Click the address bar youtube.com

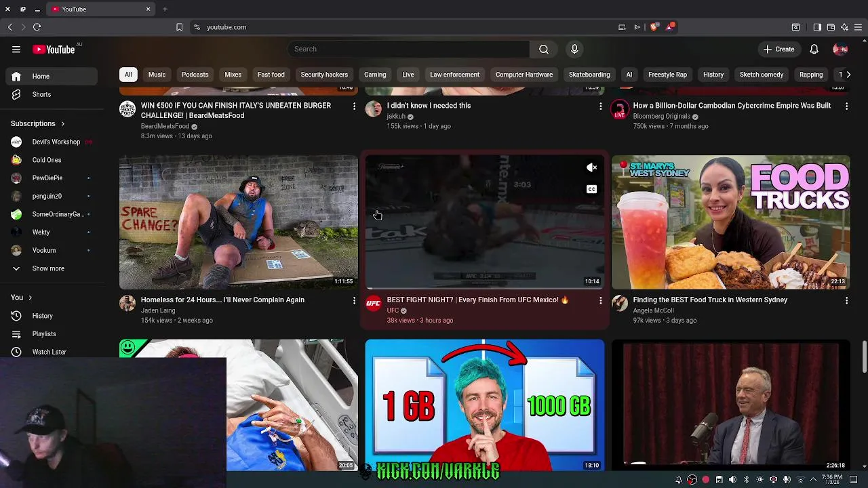tap(226, 27)
